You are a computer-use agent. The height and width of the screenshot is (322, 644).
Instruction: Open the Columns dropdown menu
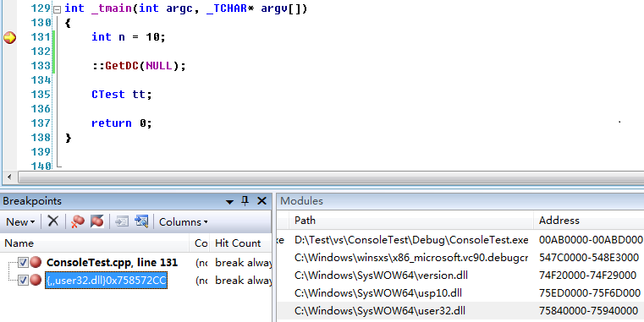(183, 222)
